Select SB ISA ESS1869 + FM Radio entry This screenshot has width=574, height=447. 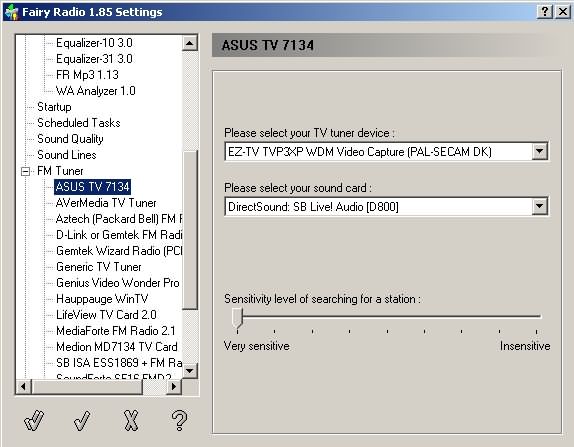pos(119,363)
